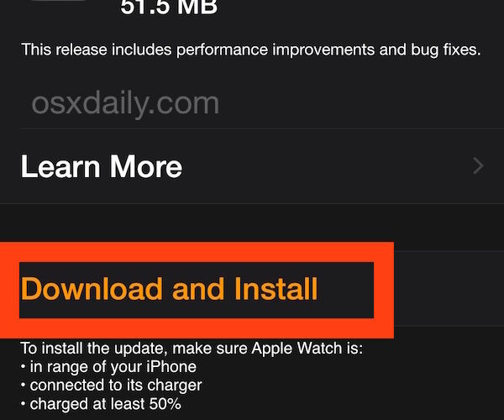The width and height of the screenshot is (504, 420).
Task: Click the chevron arrow beside Learn More
Action: point(478,166)
